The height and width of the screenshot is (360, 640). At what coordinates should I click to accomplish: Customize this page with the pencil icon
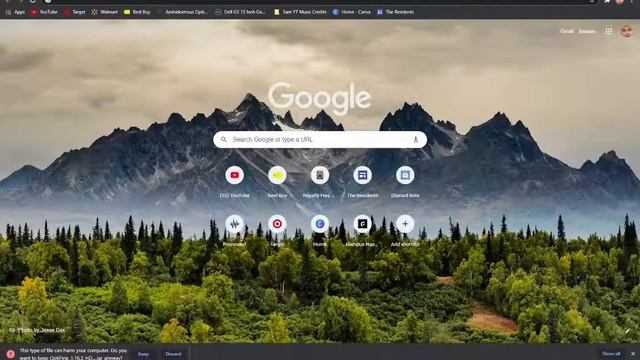628,331
